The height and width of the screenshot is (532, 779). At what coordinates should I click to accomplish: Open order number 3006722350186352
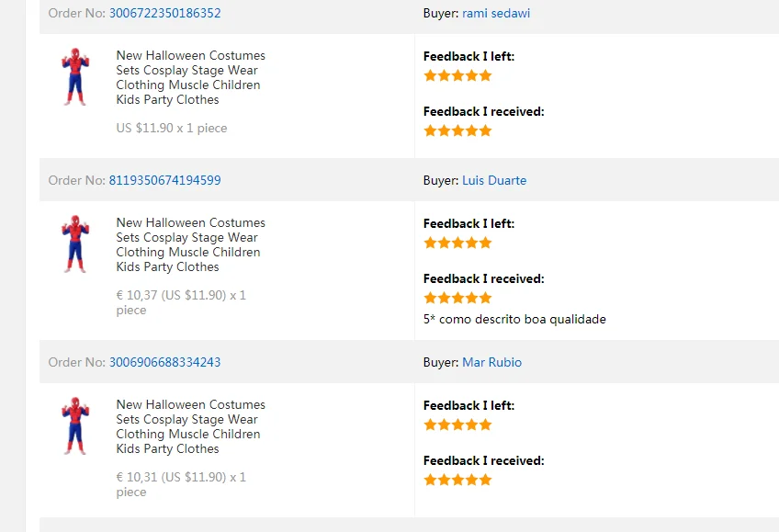point(165,13)
